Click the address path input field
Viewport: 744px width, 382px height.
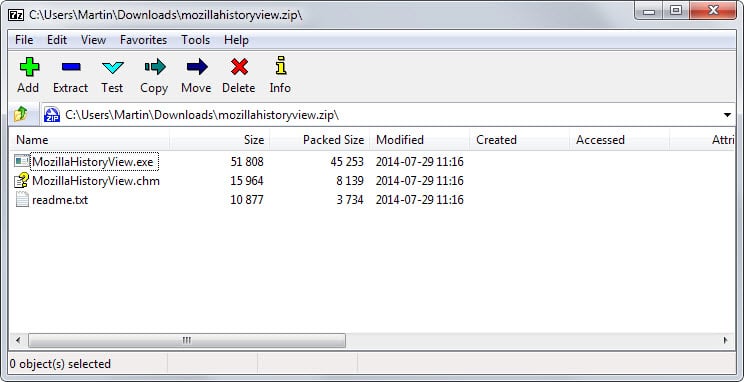click(x=389, y=115)
